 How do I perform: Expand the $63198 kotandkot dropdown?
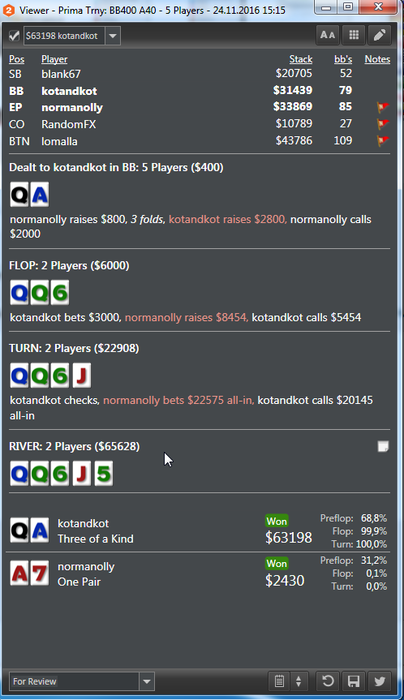(112, 36)
